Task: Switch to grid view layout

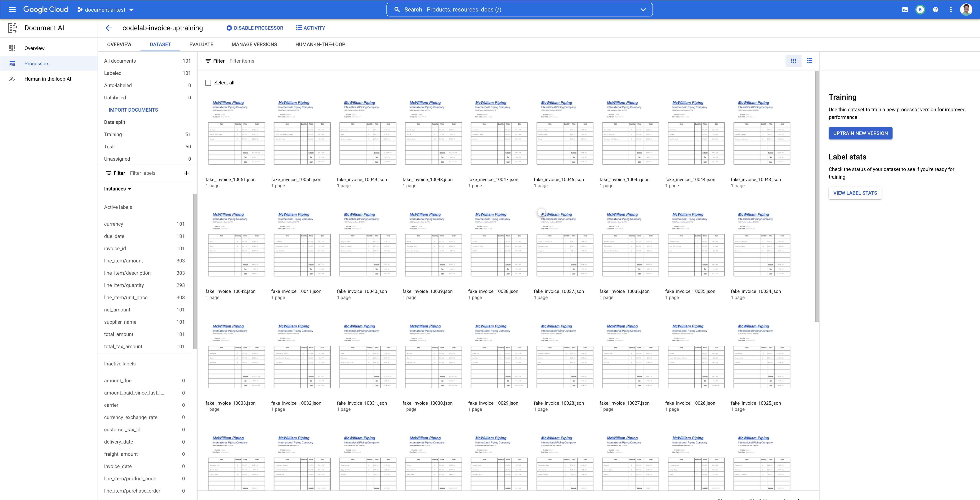Action: (x=793, y=61)
